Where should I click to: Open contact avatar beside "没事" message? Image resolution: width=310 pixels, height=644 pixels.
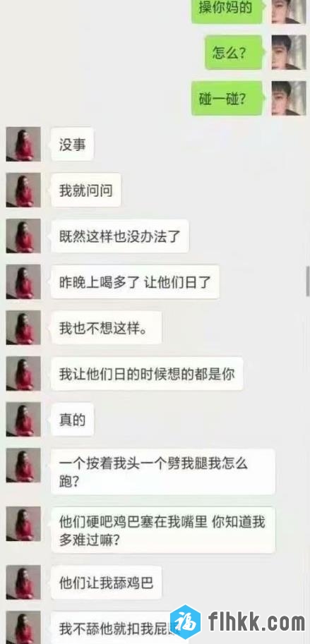tap(23, 144)
